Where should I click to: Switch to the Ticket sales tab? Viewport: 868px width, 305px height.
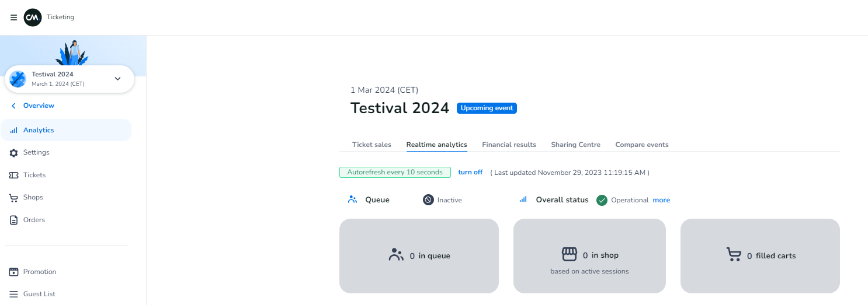tap(371, 145)
